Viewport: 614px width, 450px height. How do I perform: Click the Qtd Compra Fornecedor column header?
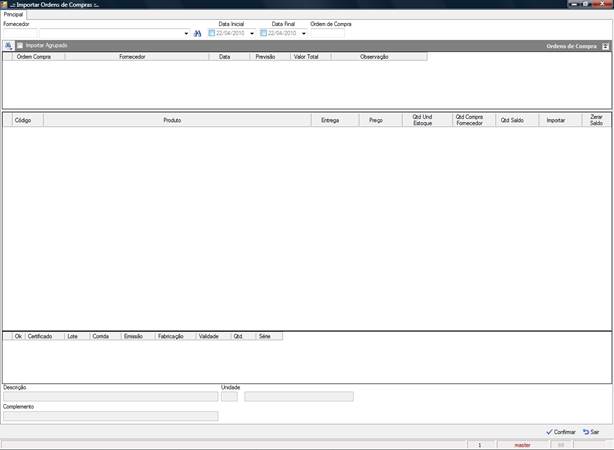(474, 120)
